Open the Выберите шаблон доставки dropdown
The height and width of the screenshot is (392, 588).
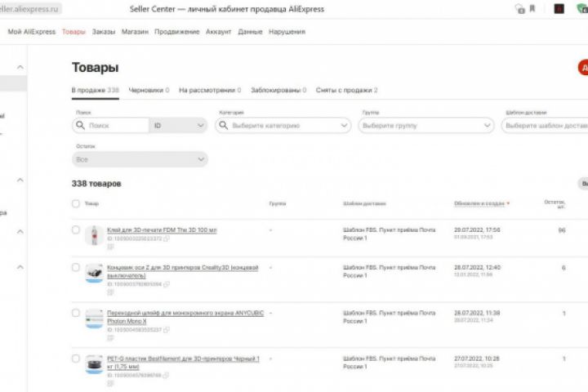tap(545, 125)
